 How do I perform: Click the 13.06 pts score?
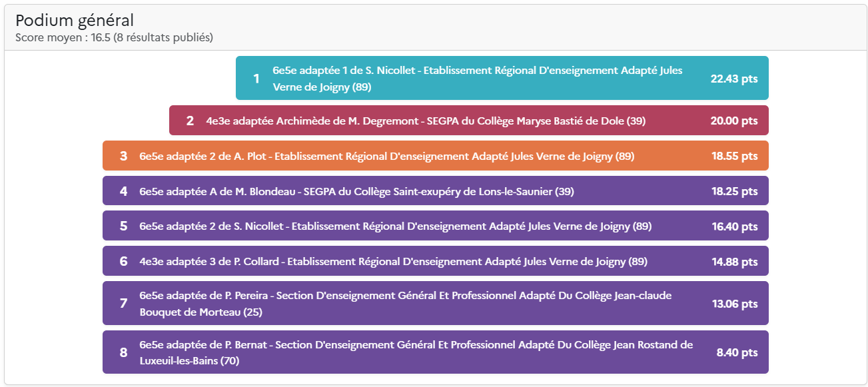(734, 304)
